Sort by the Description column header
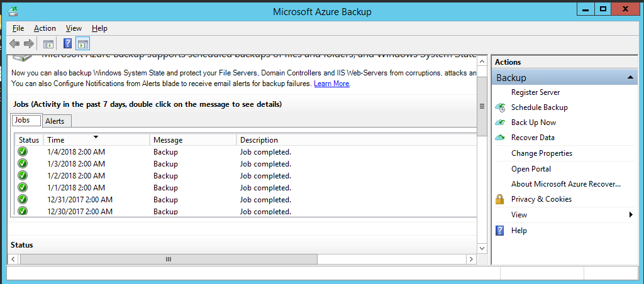Screen dimensions: 644x284 [357, 140]
